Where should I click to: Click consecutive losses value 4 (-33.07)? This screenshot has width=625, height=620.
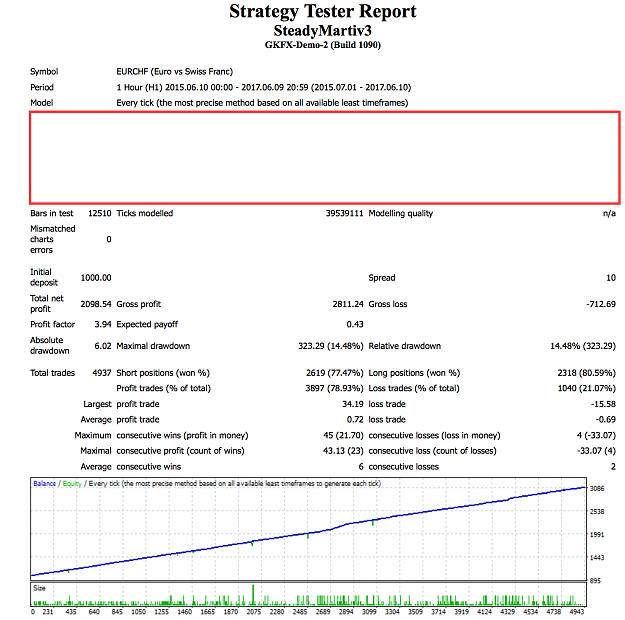coord(596,435)
